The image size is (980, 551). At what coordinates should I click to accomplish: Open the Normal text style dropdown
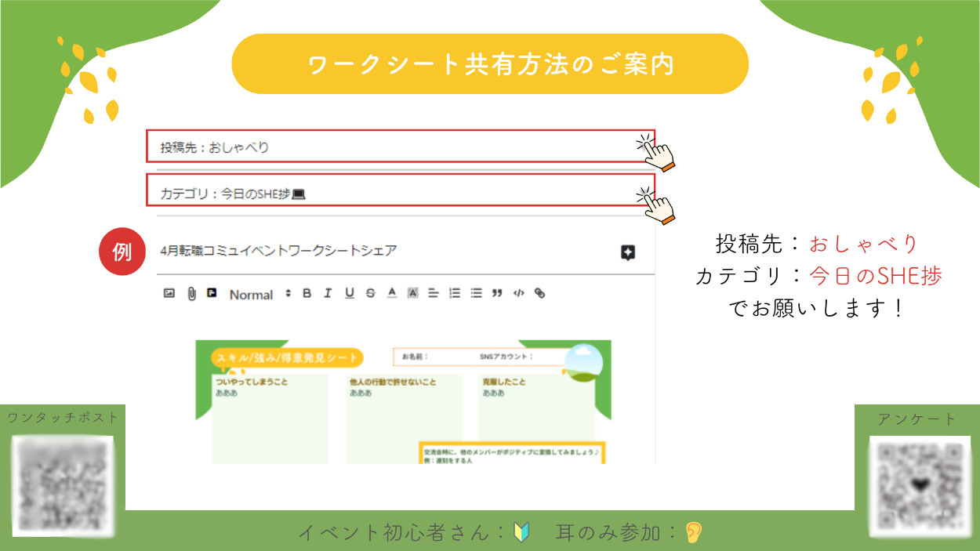point(260,295)
